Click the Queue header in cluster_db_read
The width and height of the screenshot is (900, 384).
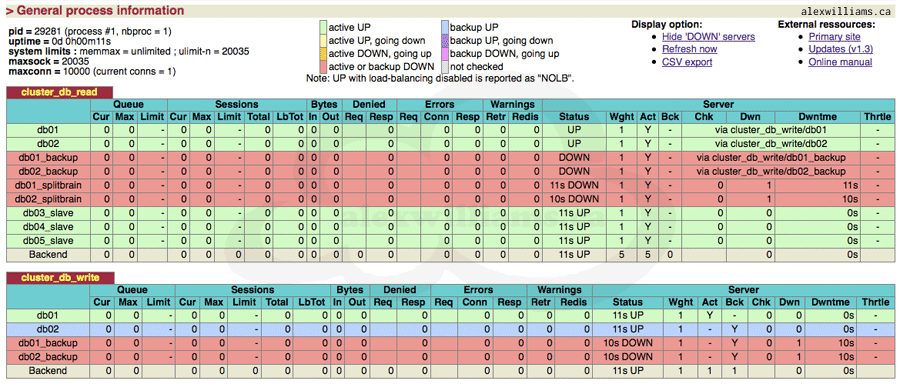129,104
